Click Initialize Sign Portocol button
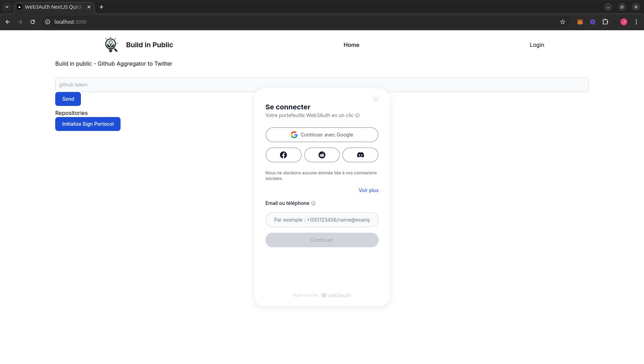Viewport: 644px width, 364px height. coord(88,124)
